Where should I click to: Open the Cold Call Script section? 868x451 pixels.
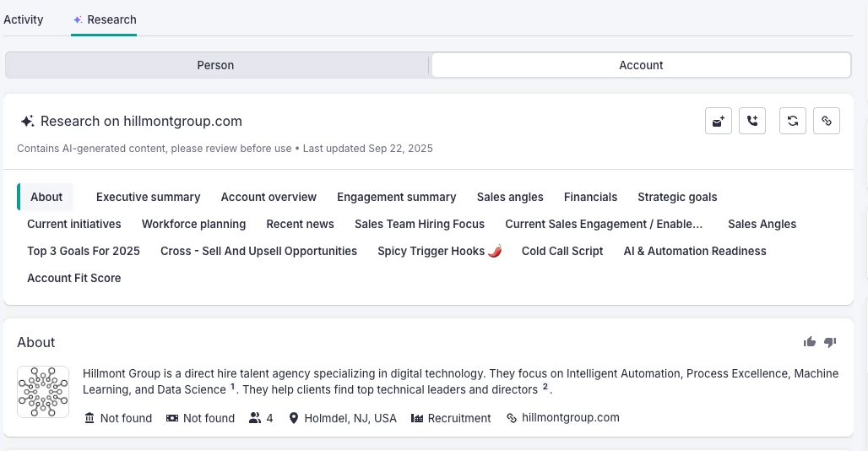point(561,251)
